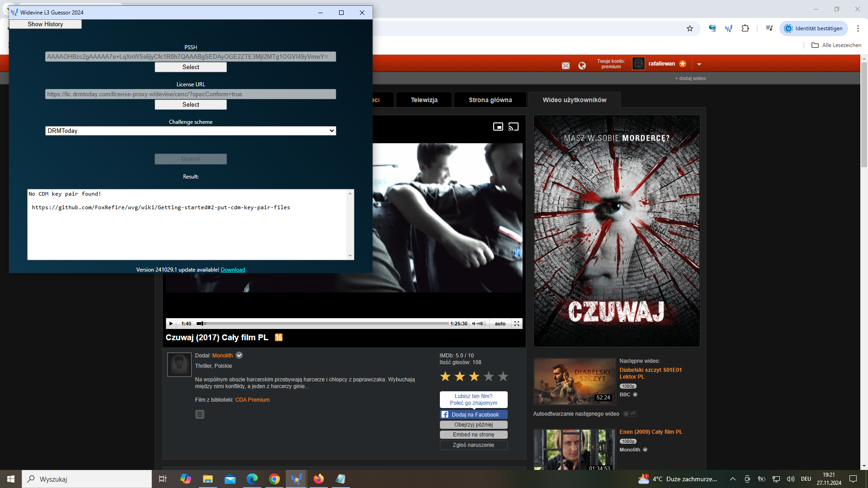Open the list icon below the film description
Screen dimensions: 868x488
point(200,414)
